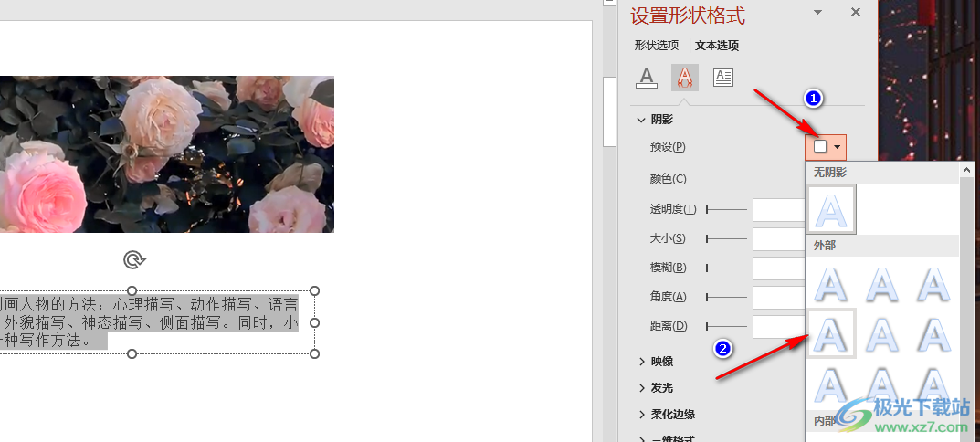Select the Text Fill & Outline icon
Viewport: 980px width, 442px height.
click(x=647, y=78)
